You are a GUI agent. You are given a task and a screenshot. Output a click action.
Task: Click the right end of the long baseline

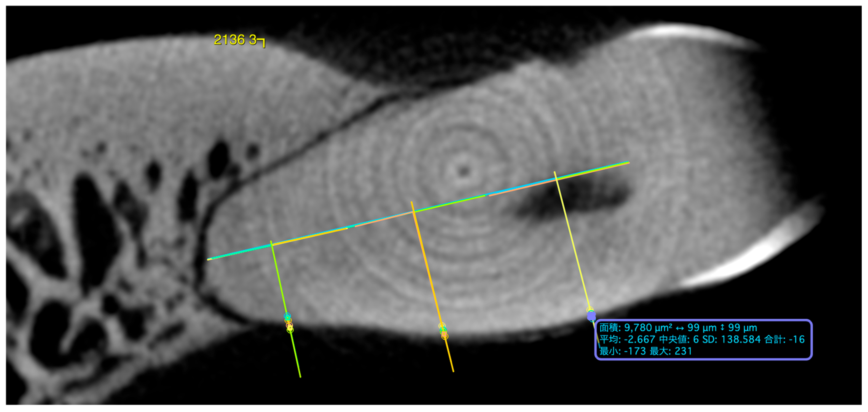click(x=628, y=163)
